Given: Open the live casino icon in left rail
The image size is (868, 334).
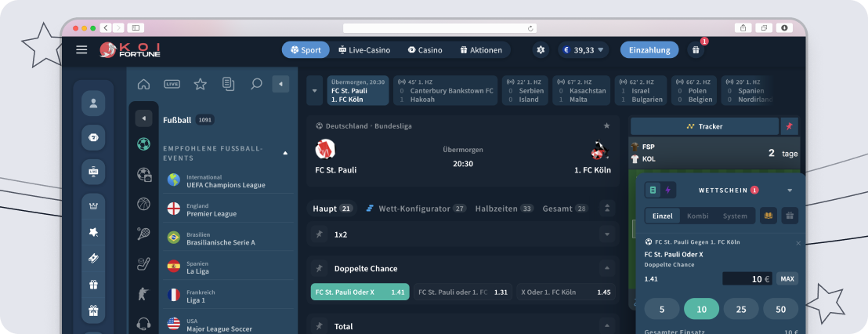Looking at the screenshot, I should pyautogui.click(x=93, y=172).
